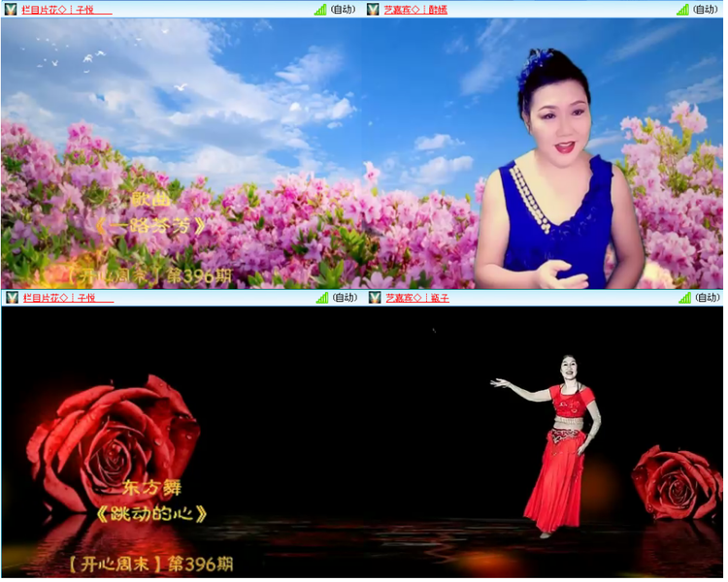The image size is (728, 582).
Task: Select the video of dancer in red costume
Action: point(544,441)
